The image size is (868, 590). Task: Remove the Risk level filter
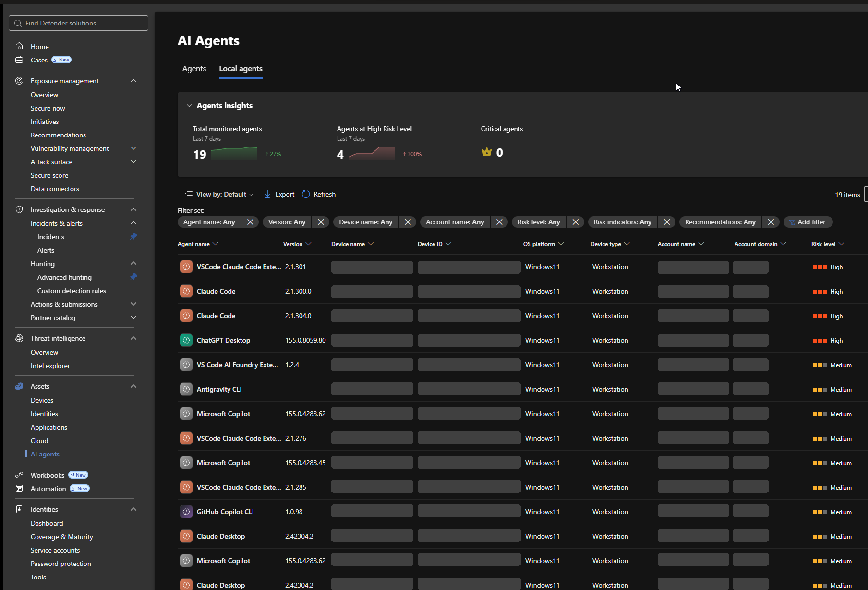[x=575, y=222]
